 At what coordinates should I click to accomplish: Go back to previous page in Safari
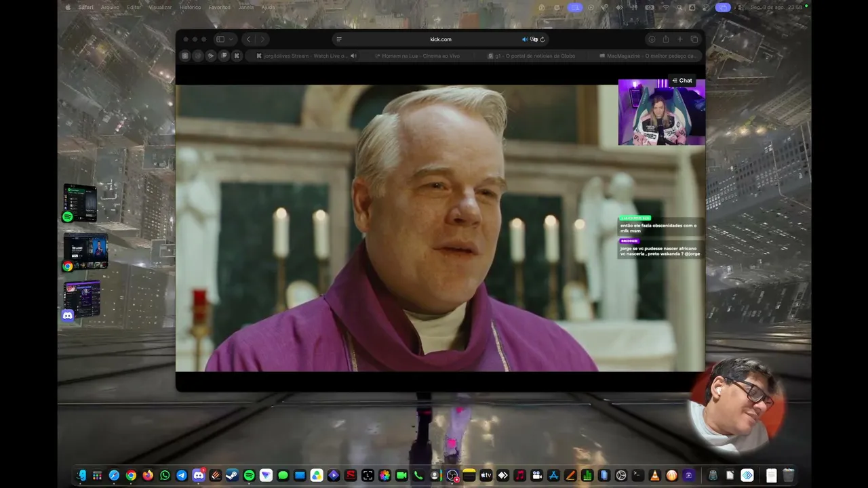pos(248,39)
